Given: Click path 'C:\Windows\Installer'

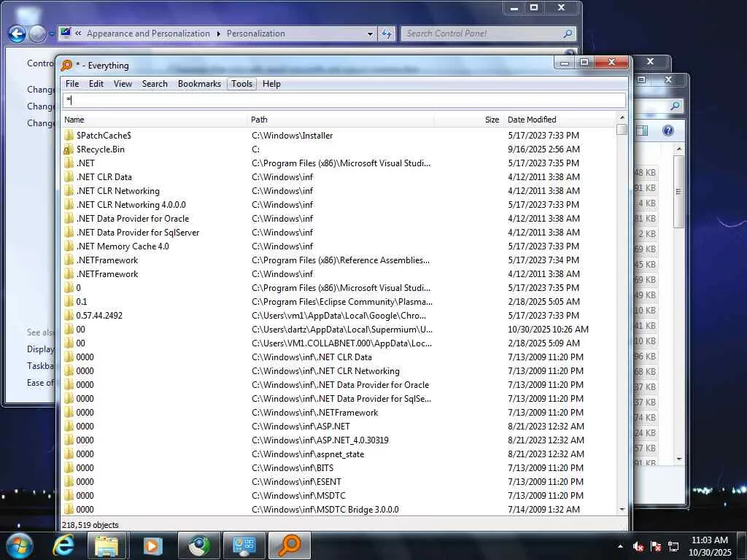Looking at the screenshot, I should click(292, 135).
